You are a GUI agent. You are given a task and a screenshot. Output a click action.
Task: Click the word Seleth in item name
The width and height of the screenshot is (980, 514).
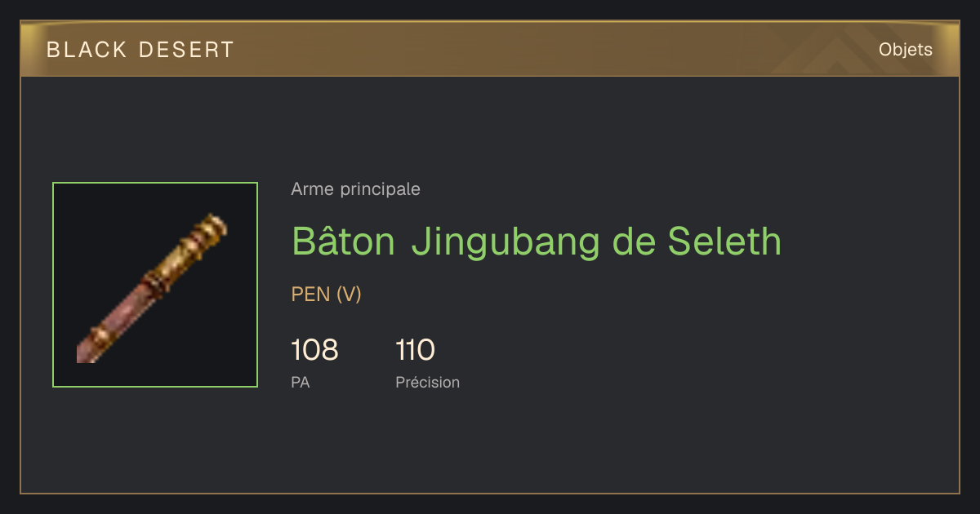pyautogui.click(x=724, y=241)
